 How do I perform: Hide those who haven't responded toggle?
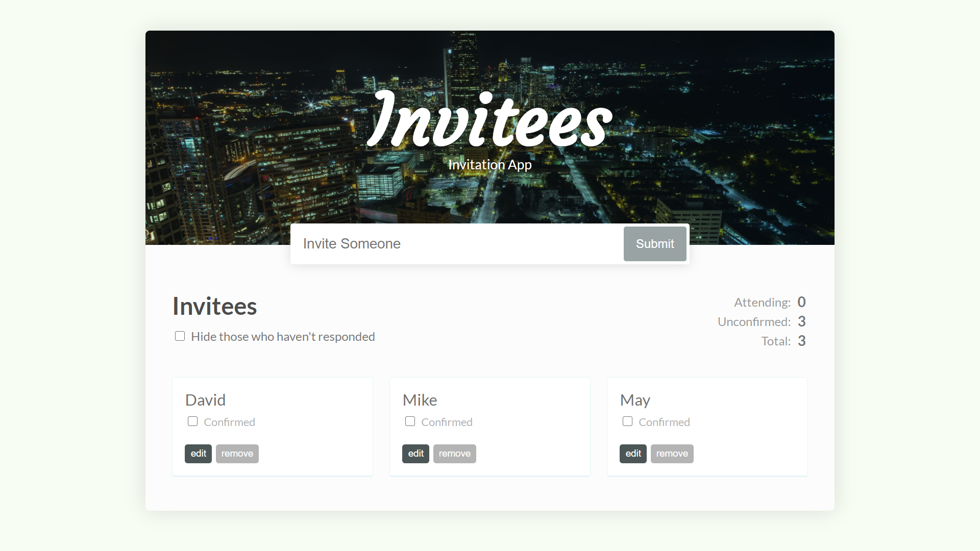tap(180, 336)
